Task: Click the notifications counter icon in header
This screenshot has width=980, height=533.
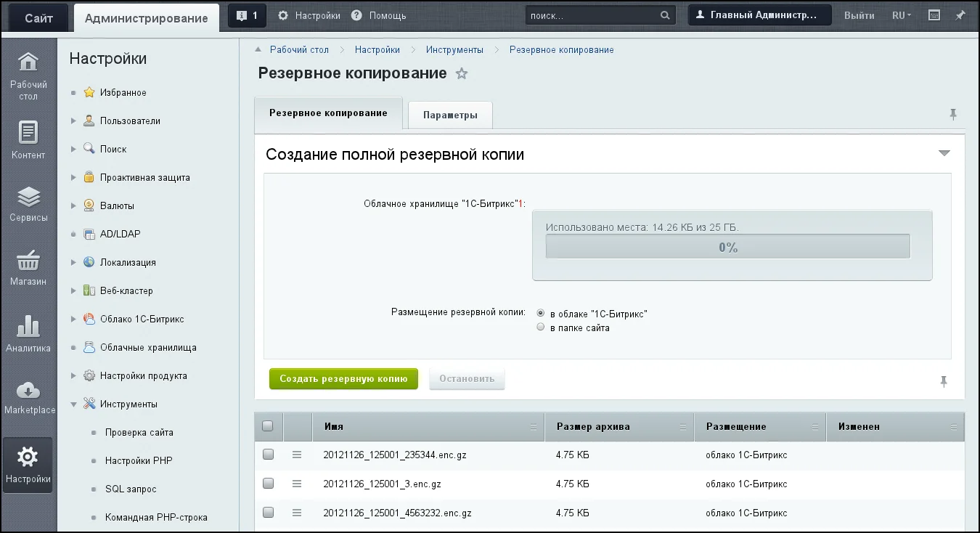Action: click(x=247, y=15)
